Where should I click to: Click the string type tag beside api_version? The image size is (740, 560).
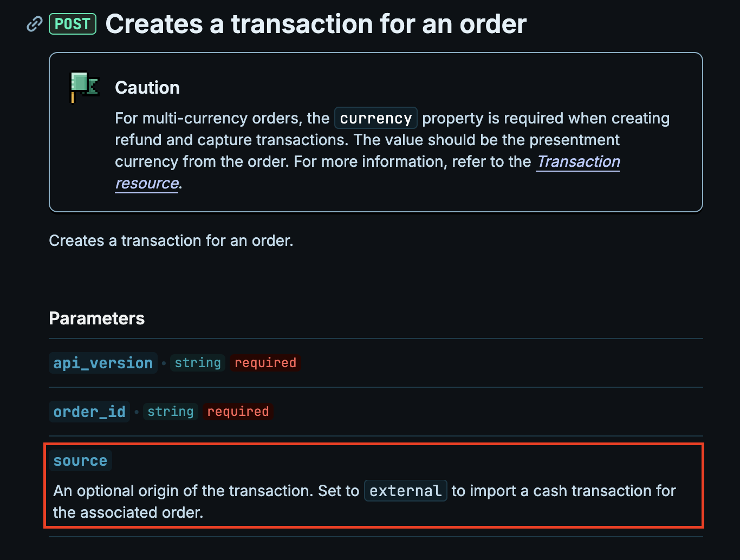click(198, 363)
